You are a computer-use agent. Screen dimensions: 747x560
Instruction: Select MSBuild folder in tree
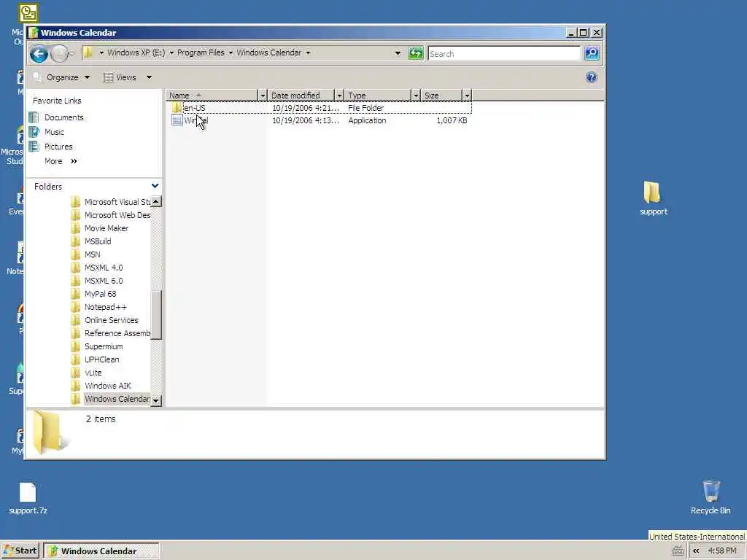(98, 241)
